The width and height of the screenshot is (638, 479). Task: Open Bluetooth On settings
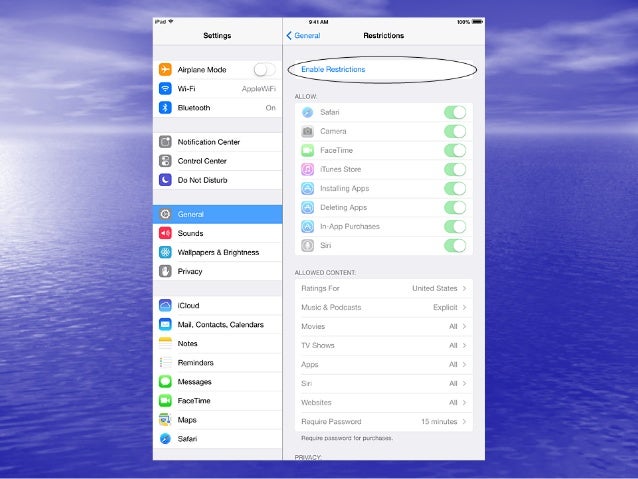tap(217, 108)
